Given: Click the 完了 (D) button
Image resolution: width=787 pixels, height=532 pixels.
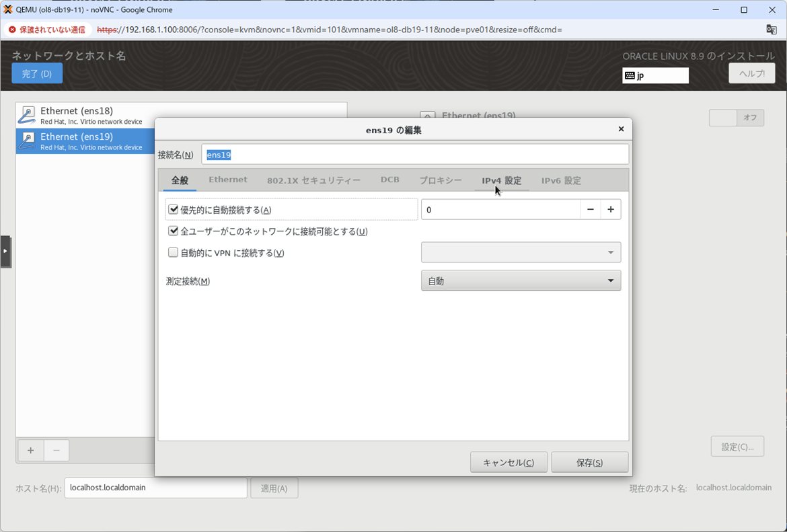Looking at the screenshot, I should coord(37,73).
